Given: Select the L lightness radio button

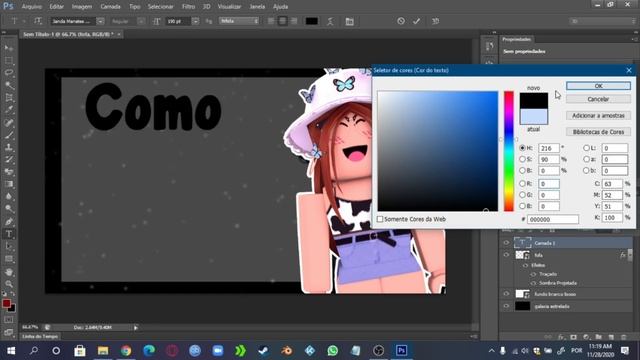Looking at the screenshot, I should pyautogui.click(x=586, y=148).
